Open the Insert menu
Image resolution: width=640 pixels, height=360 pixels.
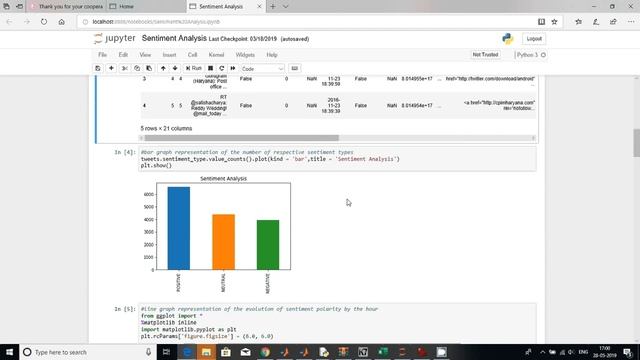(169, 55)
